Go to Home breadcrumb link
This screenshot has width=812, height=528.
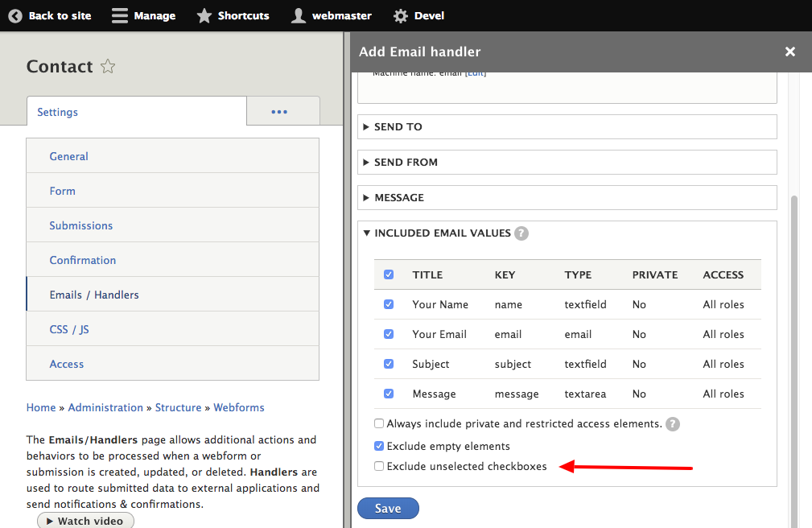point(41,408)
